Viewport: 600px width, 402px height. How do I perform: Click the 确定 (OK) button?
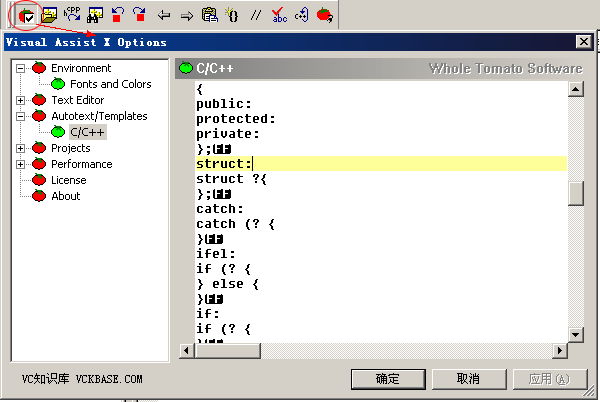click(388, 379)
